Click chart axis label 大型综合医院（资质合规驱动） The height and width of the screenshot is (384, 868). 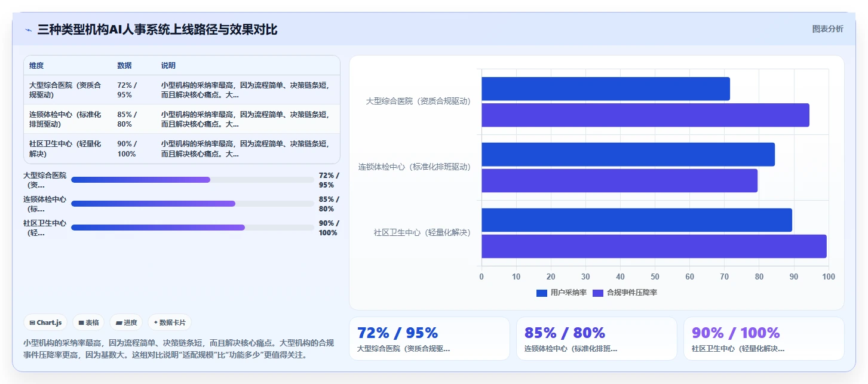click(418, 102)
